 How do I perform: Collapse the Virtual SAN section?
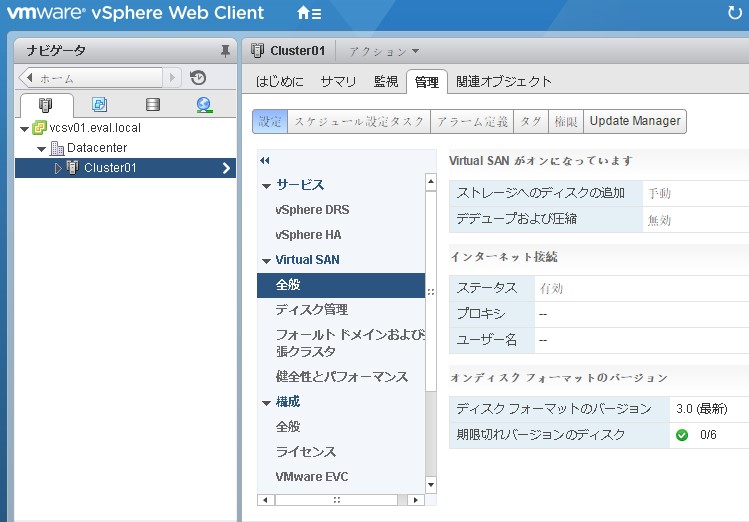pos(267,261)
